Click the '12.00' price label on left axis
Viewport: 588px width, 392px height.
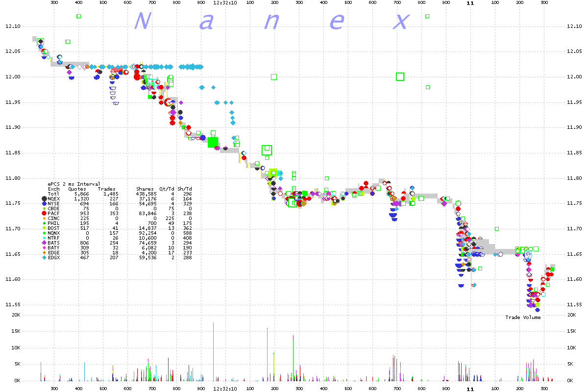[x=13, y=77]
